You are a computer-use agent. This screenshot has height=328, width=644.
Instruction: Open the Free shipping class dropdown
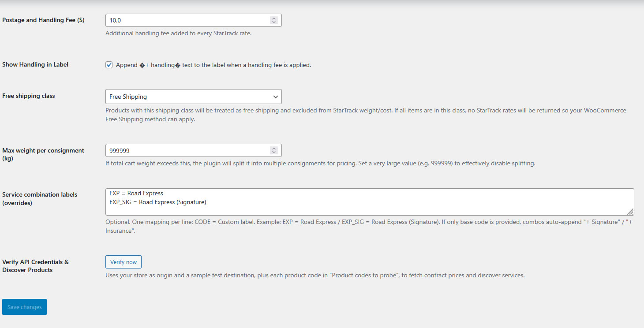(193, 97)
